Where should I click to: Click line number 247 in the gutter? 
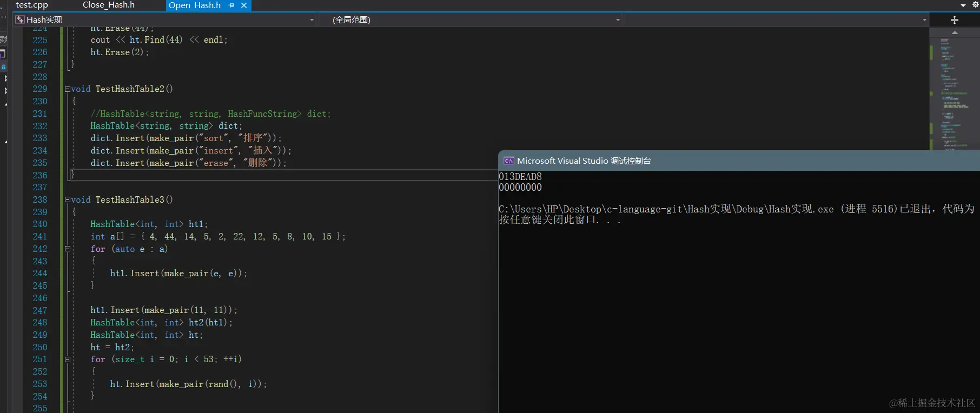tap(40, 311)
